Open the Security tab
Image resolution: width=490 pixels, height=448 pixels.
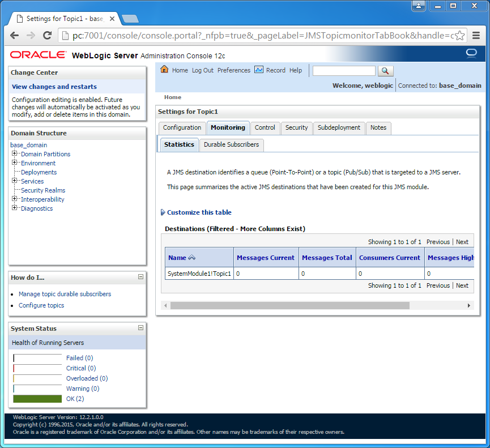[297, 128]
